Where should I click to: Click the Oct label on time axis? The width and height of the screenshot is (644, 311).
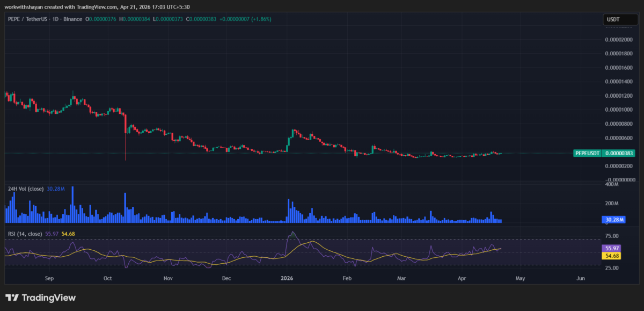107,278
